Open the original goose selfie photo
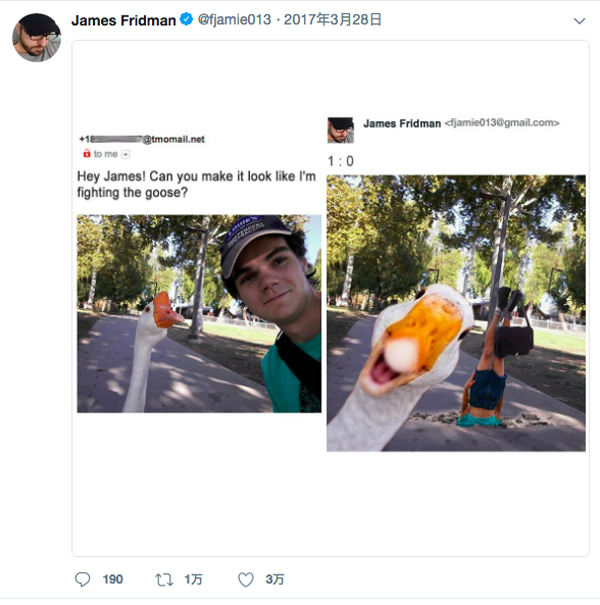The width and height of the screenshot is (600, 605). tap(199, 313)
